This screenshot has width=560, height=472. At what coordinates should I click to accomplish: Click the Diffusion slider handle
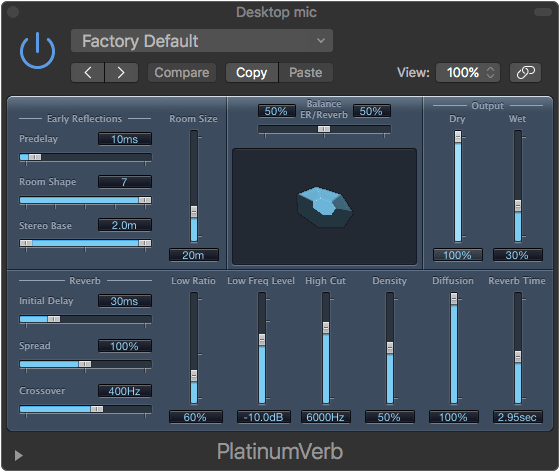point(454,299)
